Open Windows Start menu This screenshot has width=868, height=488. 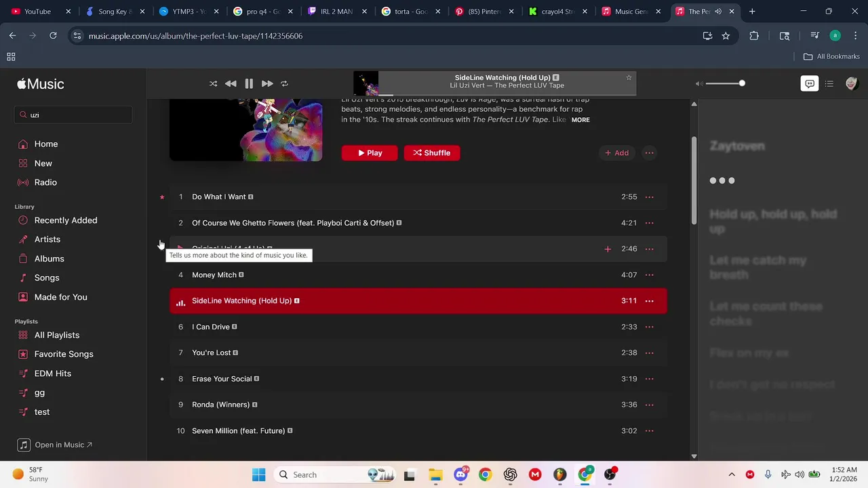(258, 475)
